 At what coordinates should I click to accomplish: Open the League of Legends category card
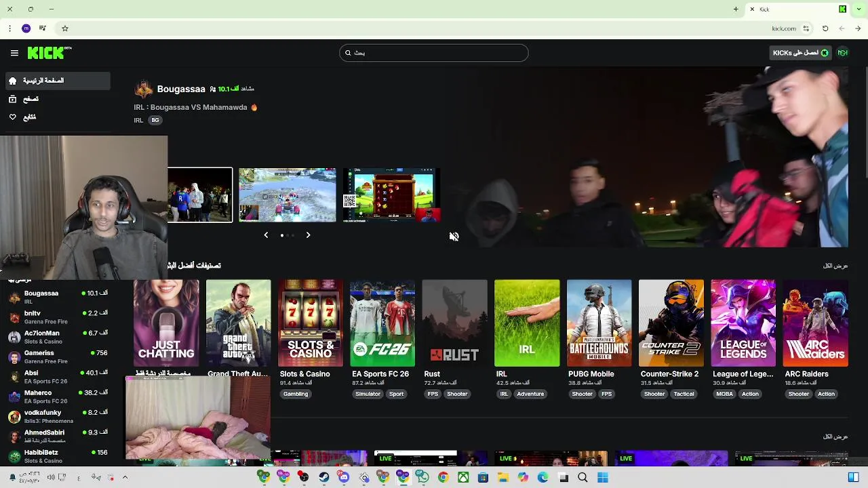(x=743, y=323)
